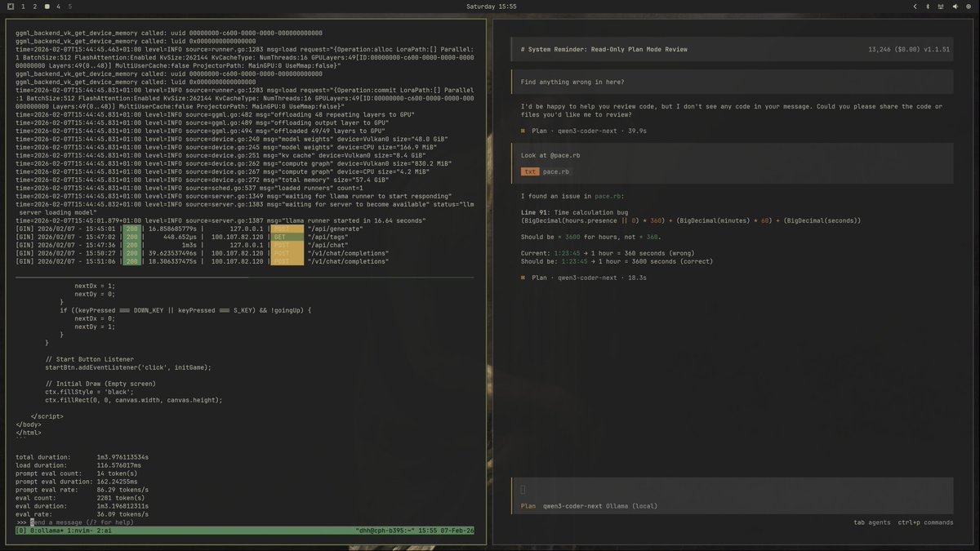The height and width of the screenshot is (551, 980).
Task: Click the layout icon left of the workspace numbers
Action: [x=10, y=7]
